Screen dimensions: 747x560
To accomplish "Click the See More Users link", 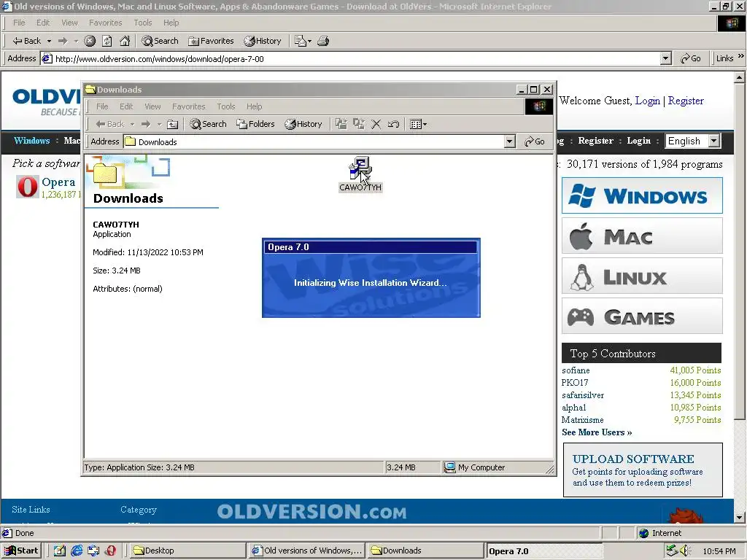I will 597,432.
